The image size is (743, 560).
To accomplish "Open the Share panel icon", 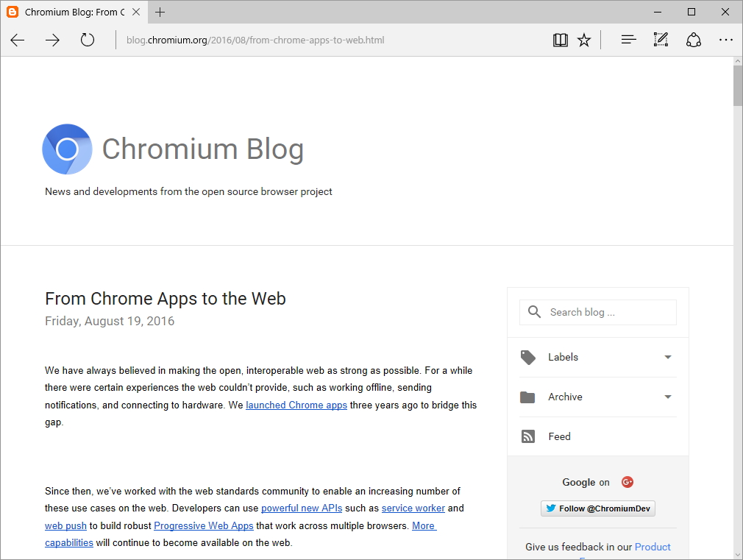I will [693, 40].
